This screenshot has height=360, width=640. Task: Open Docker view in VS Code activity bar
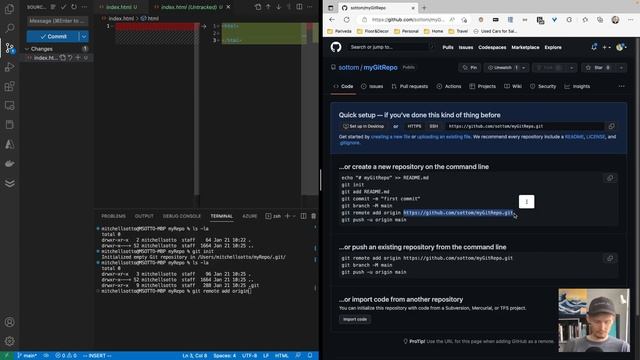(x=9, y=163)
